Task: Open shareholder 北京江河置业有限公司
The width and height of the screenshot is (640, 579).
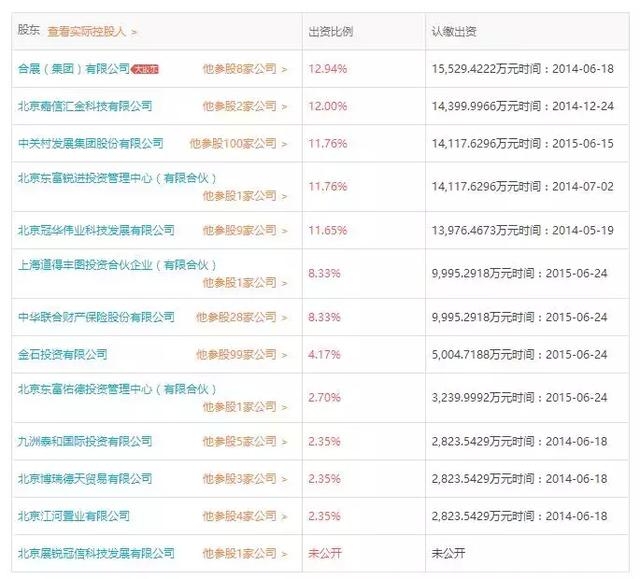Action: [x=73, y=516]
